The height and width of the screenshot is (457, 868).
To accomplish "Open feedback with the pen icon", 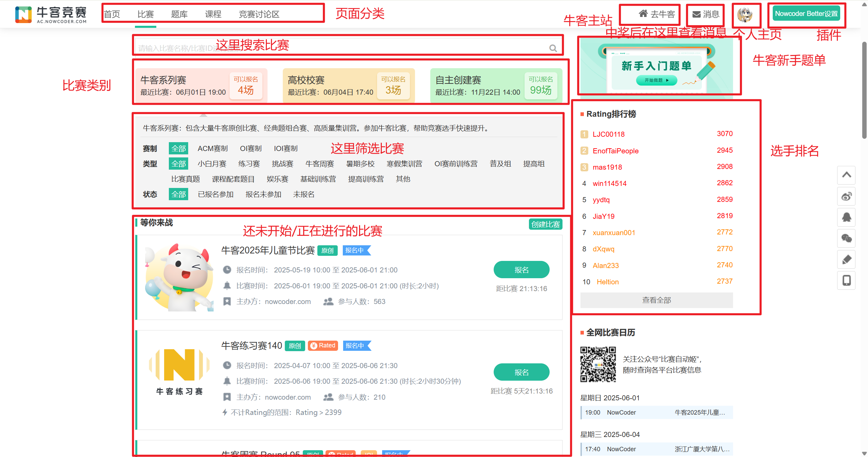I will tap(846, 260).
